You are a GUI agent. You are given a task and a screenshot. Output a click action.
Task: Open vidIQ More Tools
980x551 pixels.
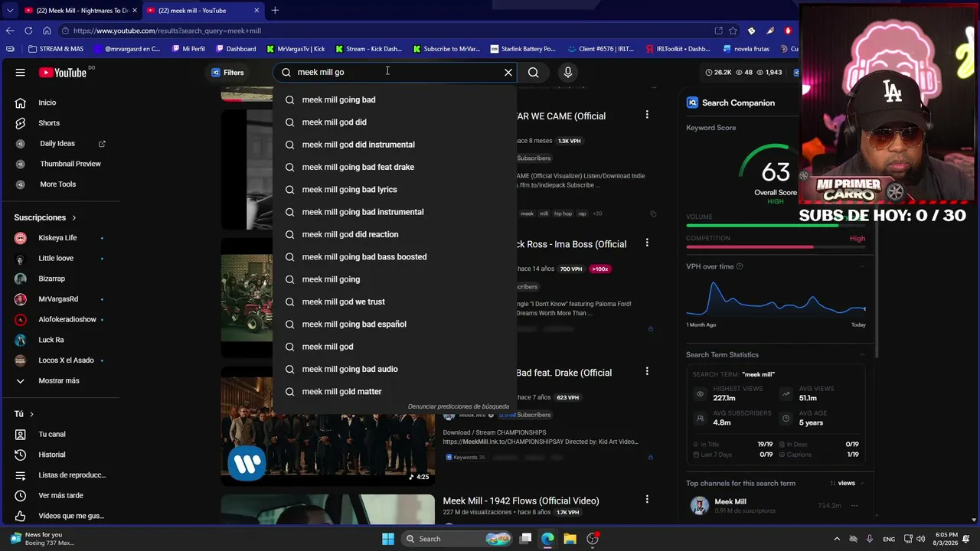click(60, 184)
